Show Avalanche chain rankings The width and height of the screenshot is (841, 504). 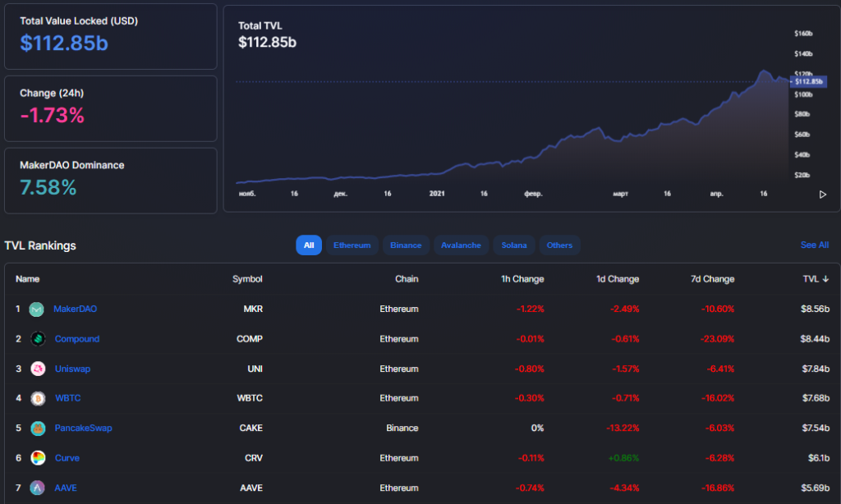pyautogui.click(x=461, y=245)
